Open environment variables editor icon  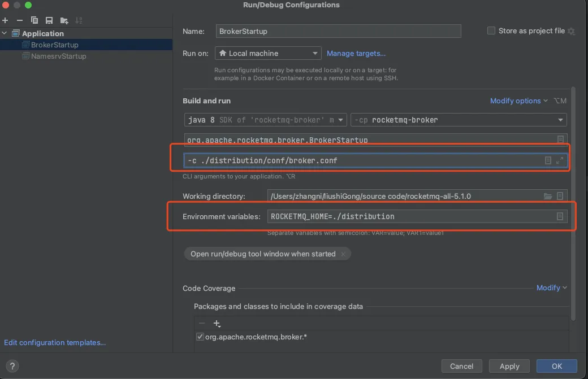click(560, 216)
